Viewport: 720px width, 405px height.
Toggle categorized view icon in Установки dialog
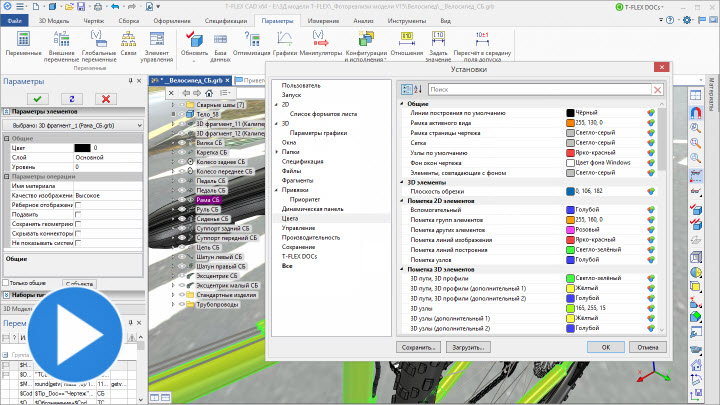407,89
